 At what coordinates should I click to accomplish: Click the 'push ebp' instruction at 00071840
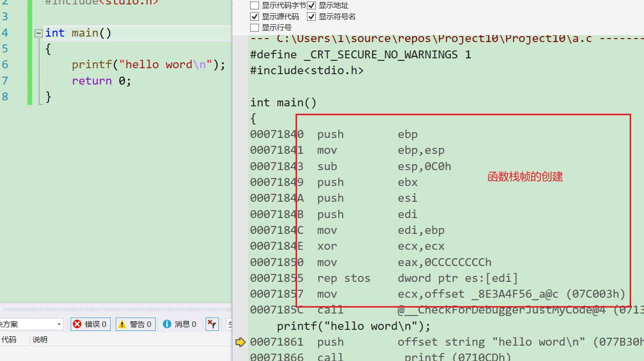pyautogui.click(x=334, y=135)
